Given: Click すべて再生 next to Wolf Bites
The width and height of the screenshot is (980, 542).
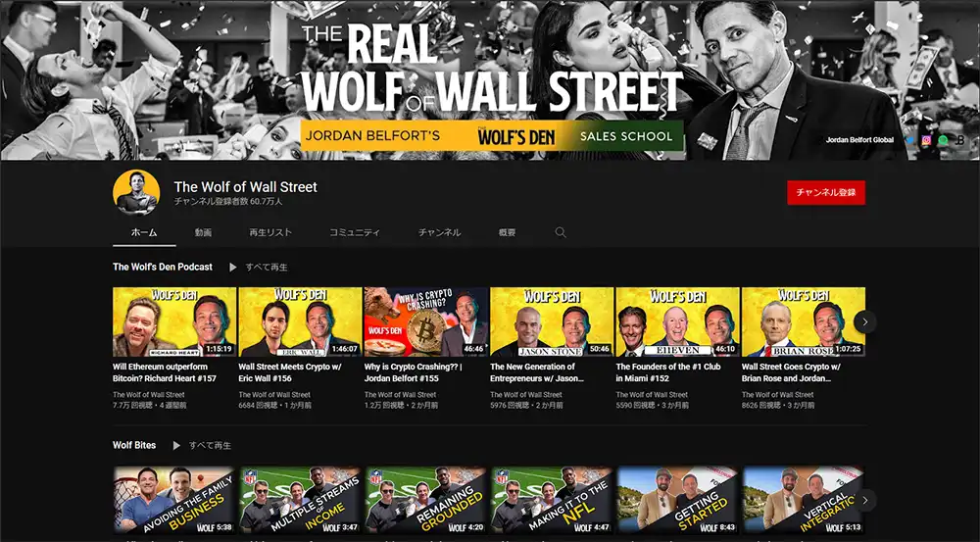Looking at the screenshot, I should pyautogui.click(x=210, y=446).
